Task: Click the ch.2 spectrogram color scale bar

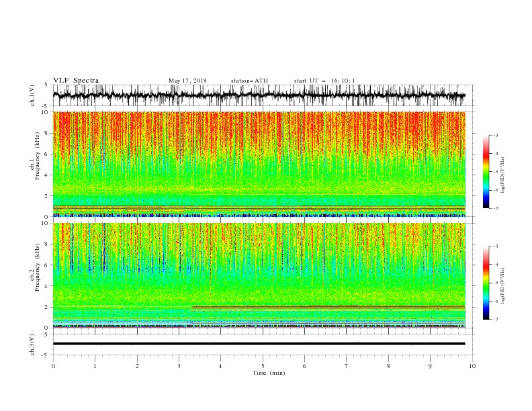Action: click(486, 283)
